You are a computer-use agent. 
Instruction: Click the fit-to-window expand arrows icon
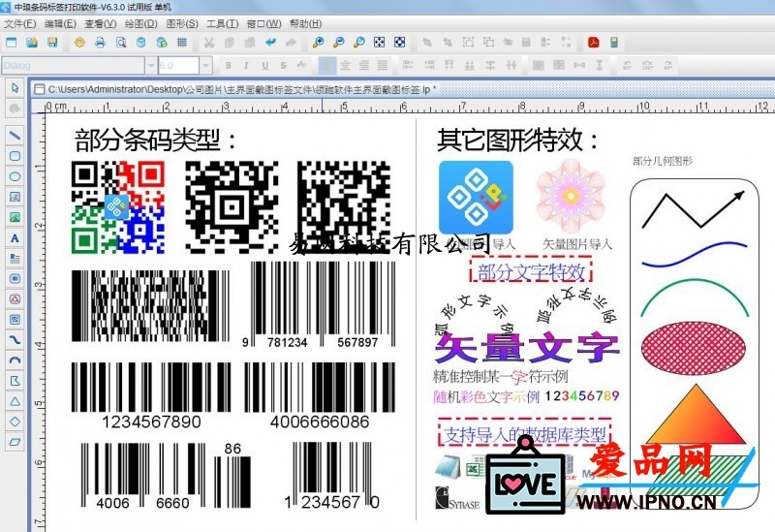(x=379, y=43)
